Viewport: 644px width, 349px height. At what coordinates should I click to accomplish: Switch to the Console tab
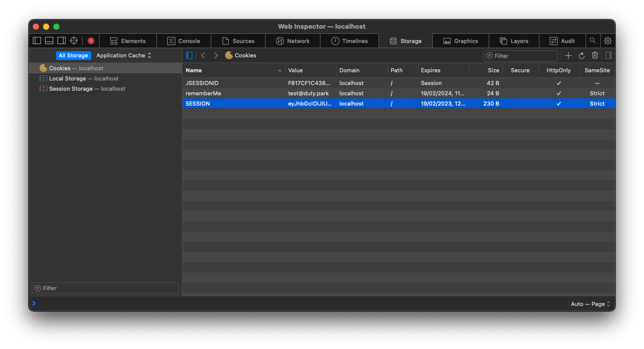tap(184, 41)
